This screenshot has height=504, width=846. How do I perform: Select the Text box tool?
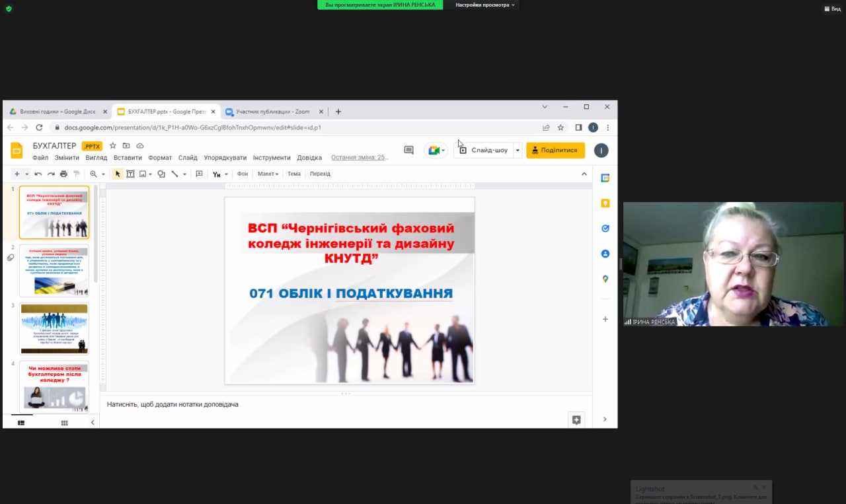point(130,174)
